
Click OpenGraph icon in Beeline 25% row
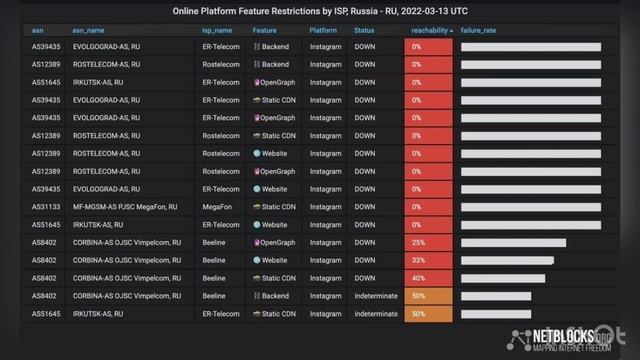257,242
